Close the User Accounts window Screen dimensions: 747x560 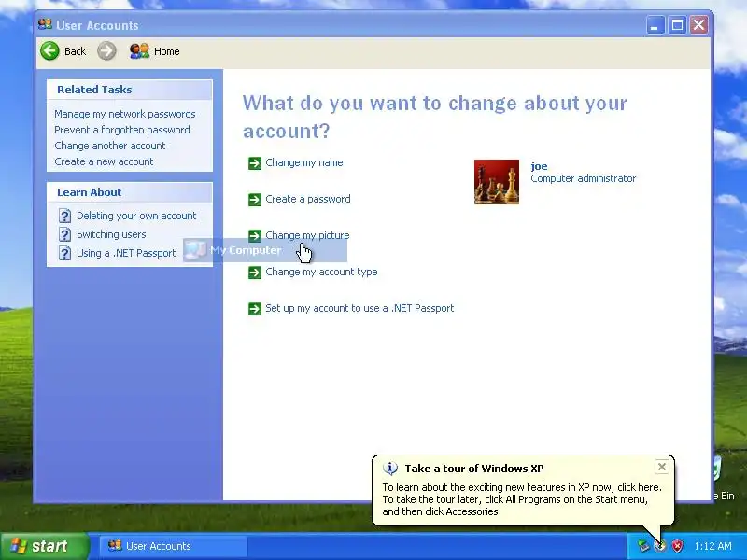(698, 25)
